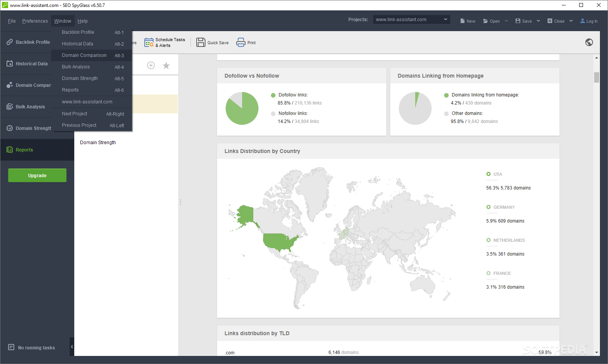Click the Other domains gray swatch
This screenshot has height=364, width=608.
pyautogui.click(x=446, y=113)
